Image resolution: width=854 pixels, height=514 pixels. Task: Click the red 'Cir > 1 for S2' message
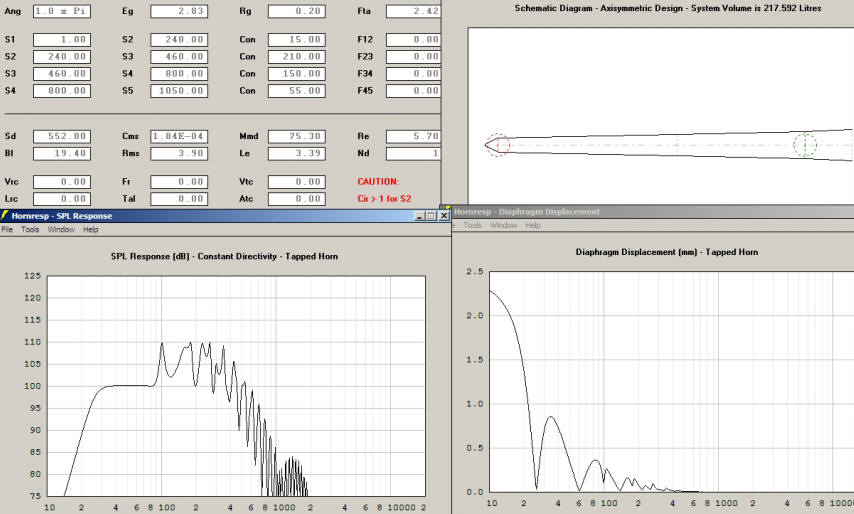coord(385,199)
